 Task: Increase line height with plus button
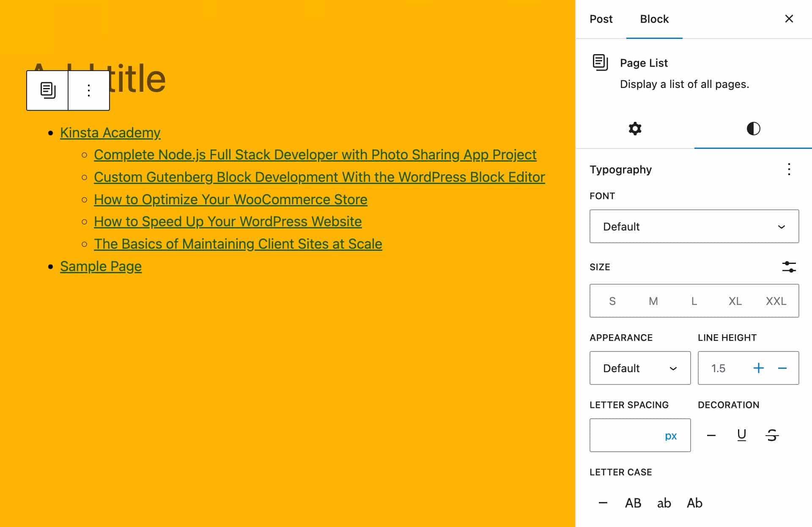coord(758,368)
